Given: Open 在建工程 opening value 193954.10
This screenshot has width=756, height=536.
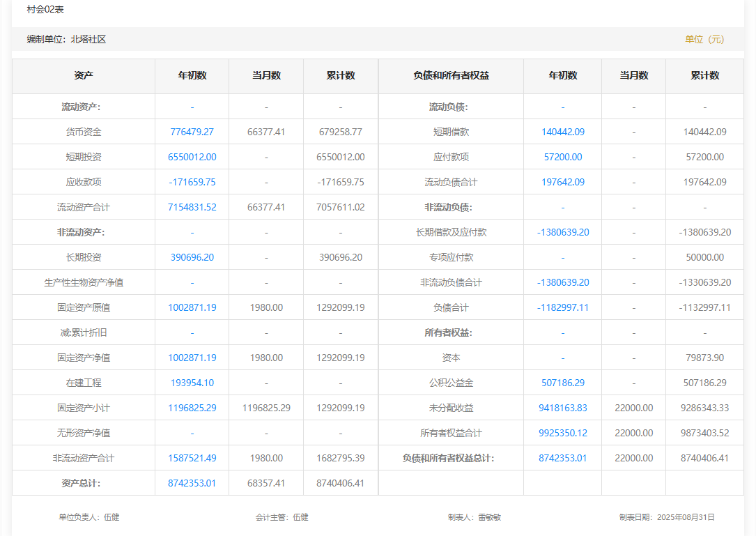Looking at the screenshot, I should [192, 383].
